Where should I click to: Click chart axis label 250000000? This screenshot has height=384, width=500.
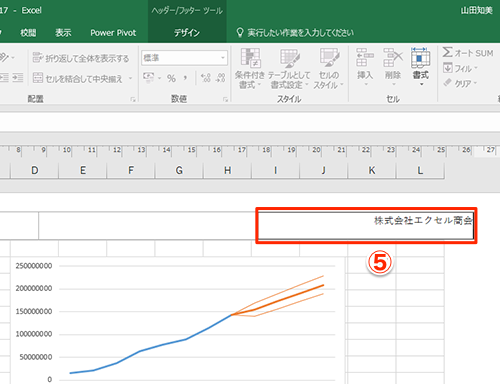coord(34,266)
